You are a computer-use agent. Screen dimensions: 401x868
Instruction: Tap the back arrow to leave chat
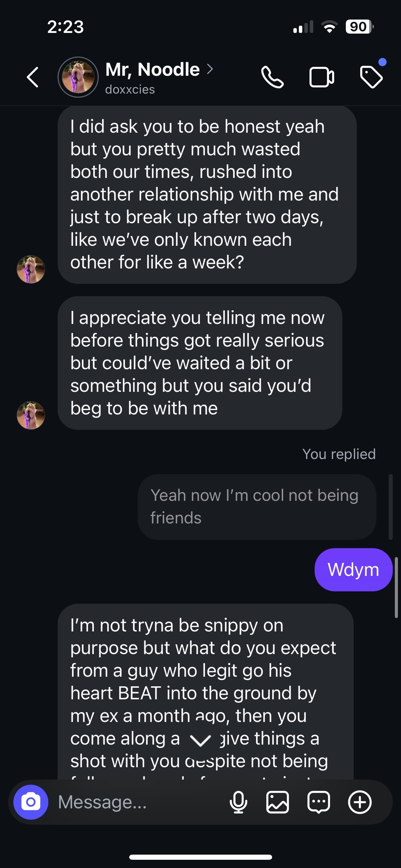coord(33,77)
